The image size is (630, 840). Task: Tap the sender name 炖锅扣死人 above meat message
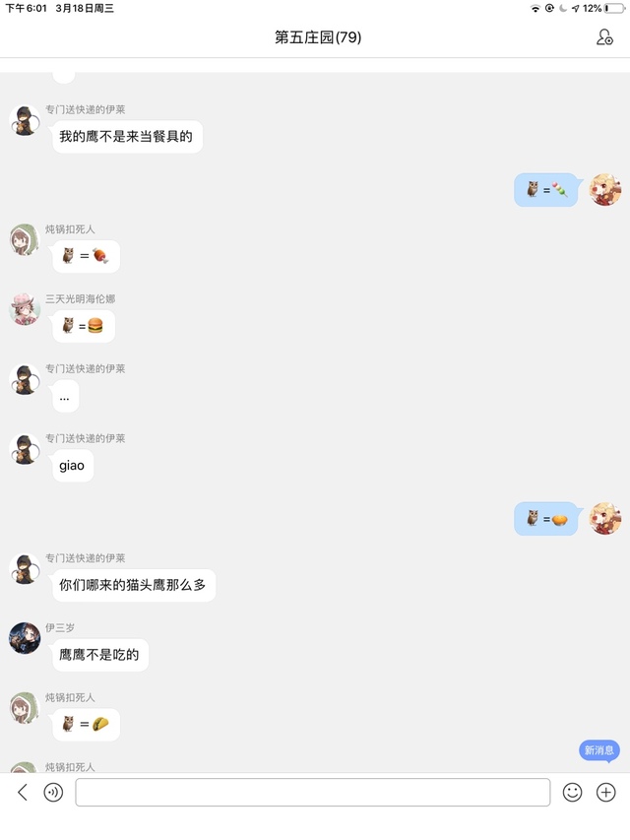(70, 229)
